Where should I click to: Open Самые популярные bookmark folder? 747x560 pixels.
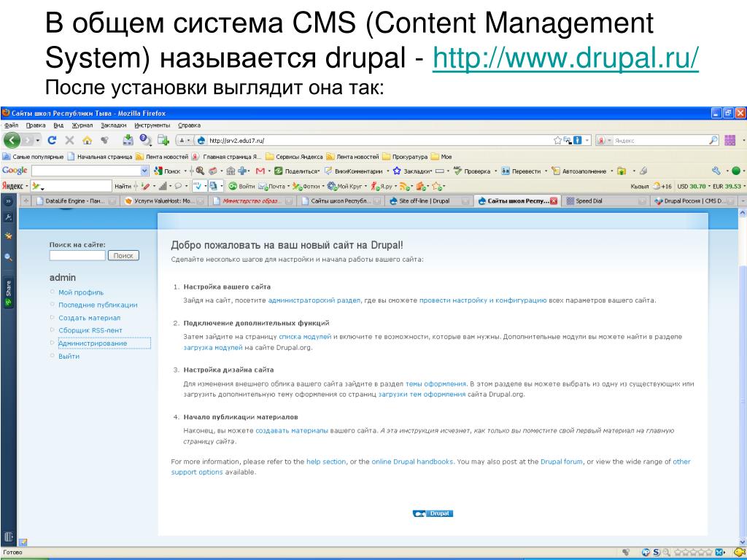click(x=34, y=157)
